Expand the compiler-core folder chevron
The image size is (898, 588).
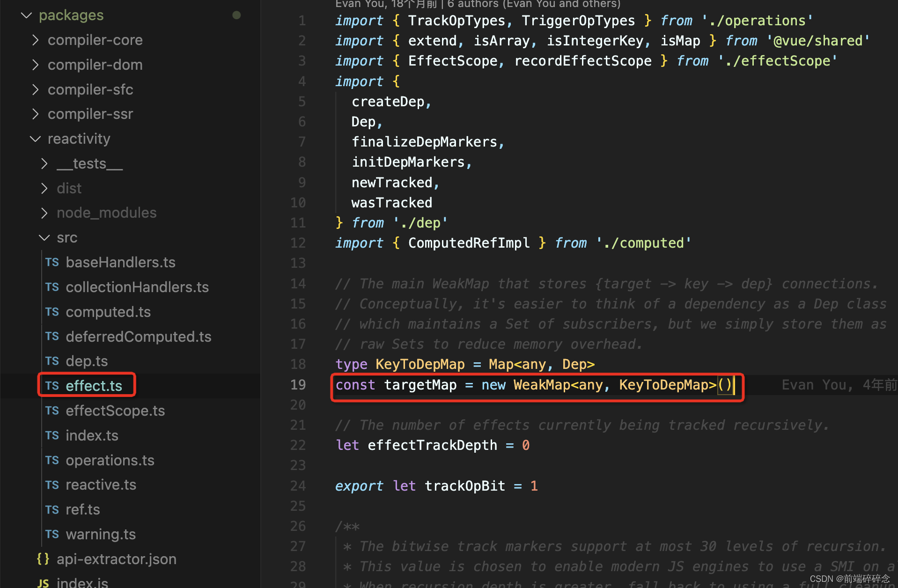tap(35, 40)
